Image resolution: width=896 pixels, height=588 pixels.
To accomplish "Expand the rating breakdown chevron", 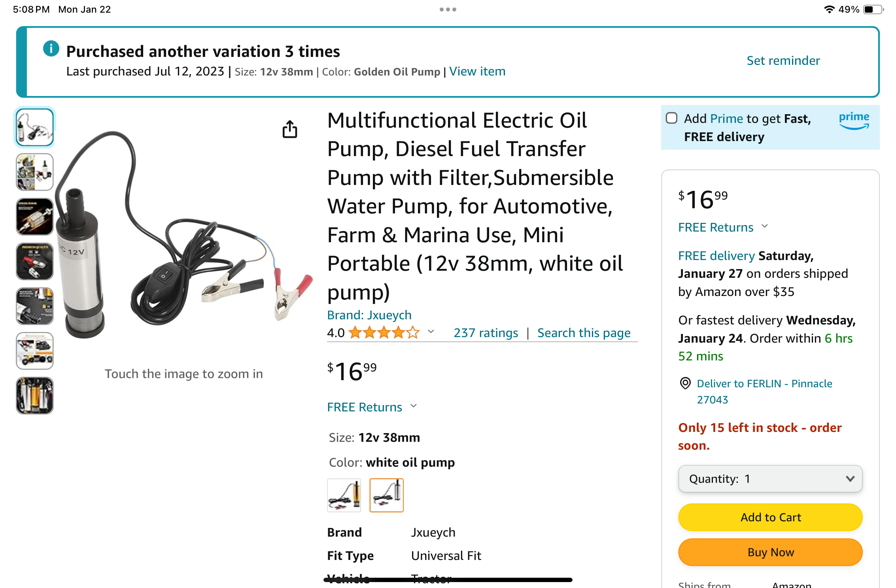I will pos(431,332).
